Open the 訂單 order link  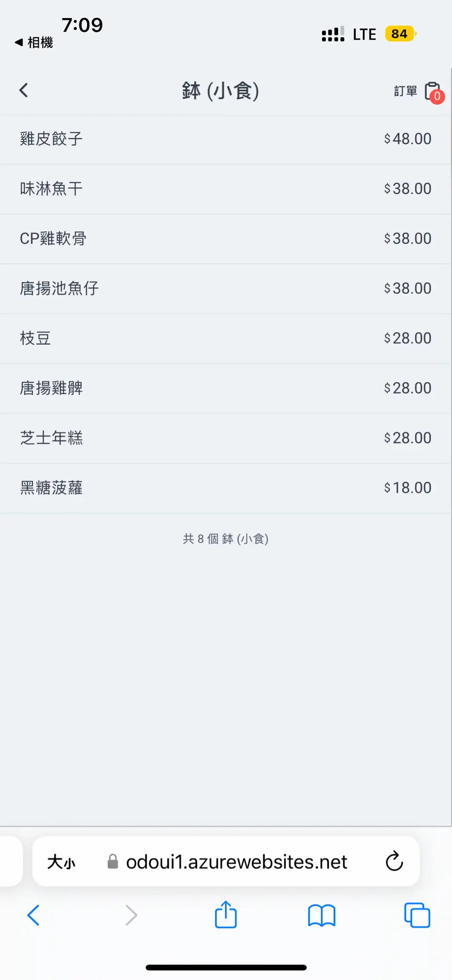[405, 91]
